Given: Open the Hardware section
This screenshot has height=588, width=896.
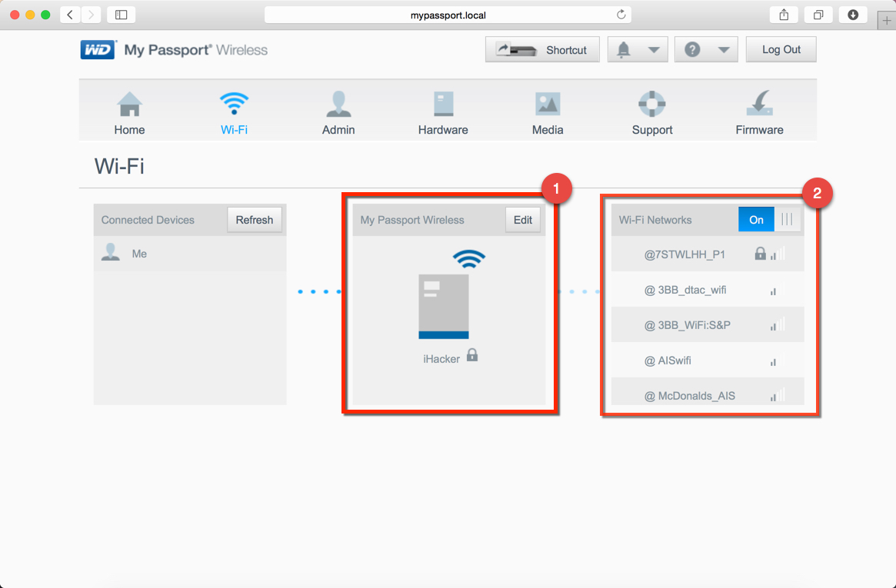Looking at the screenshot, I should [443, 114].
